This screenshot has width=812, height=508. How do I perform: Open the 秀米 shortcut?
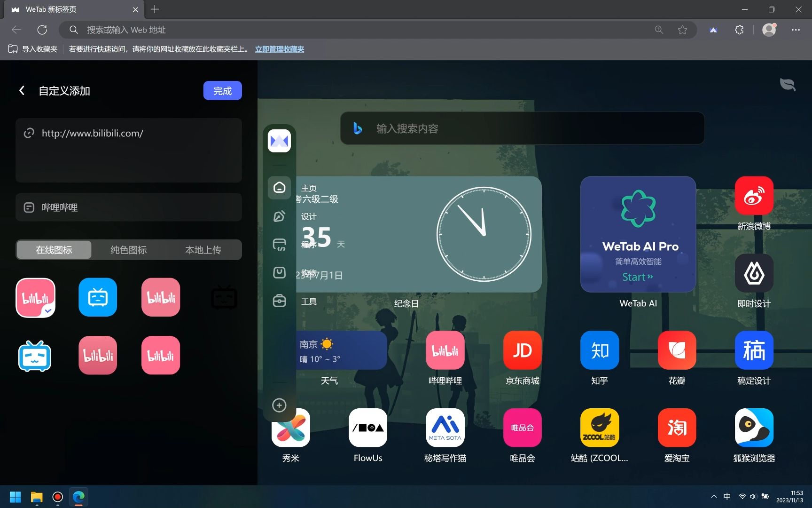[291, 428]
